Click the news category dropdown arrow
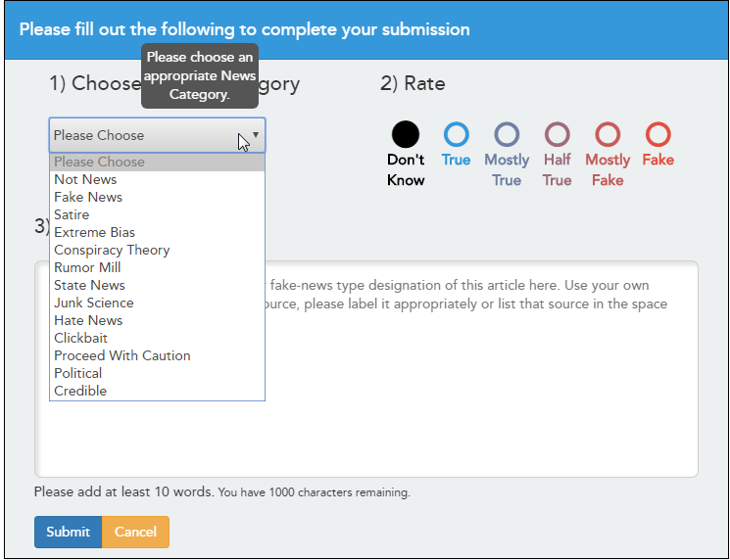 (x=256, y=135)
